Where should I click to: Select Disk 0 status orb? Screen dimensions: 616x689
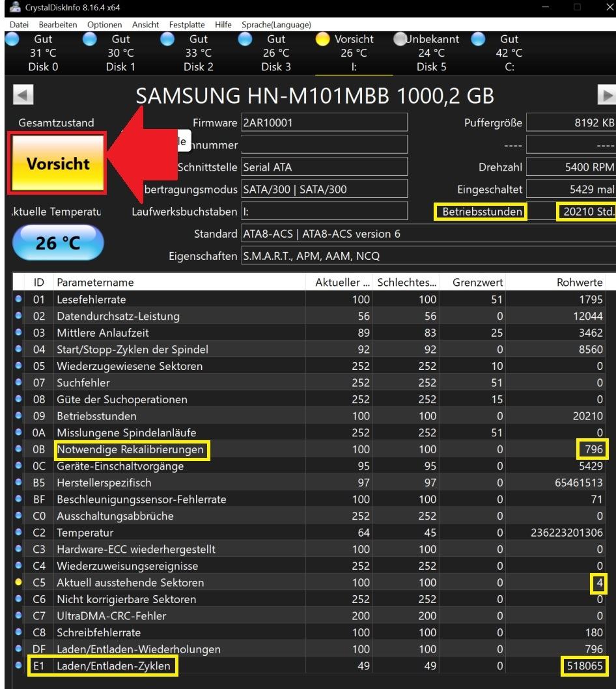12,39
